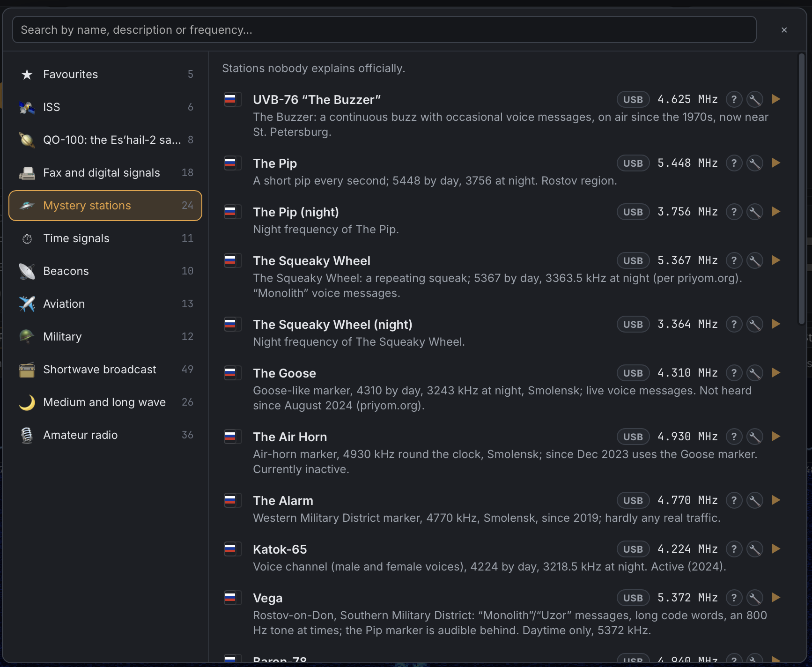Click the Russian flag beside Vega
Image resolution: width=812 pixels, height=667 pixels.
point(230,598)
